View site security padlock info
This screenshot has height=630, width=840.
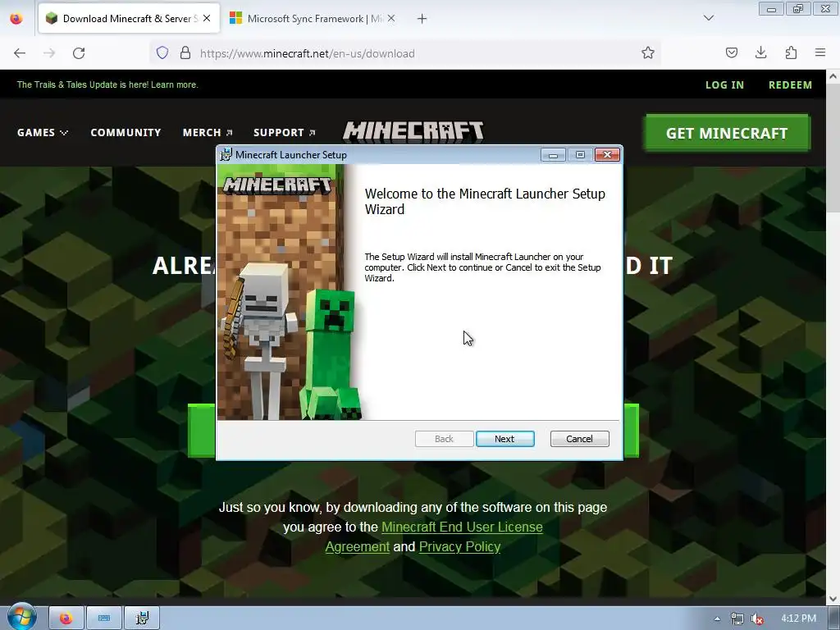pyautogui.click(x=185, y=53)
